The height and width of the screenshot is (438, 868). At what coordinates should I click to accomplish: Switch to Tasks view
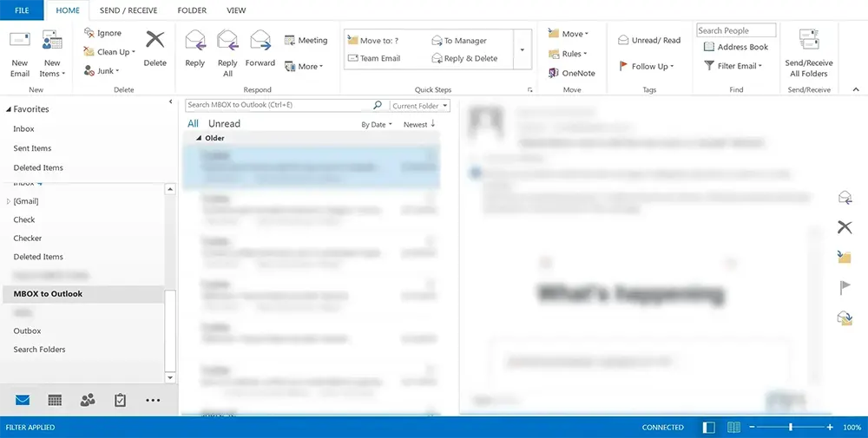coord(120,400)
